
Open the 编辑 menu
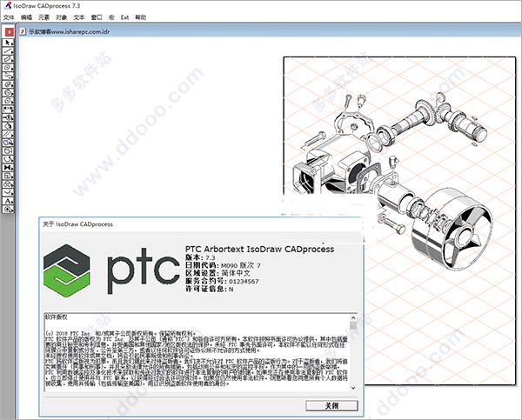26,17
